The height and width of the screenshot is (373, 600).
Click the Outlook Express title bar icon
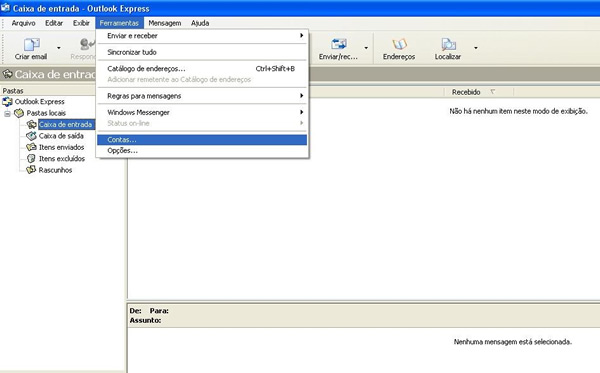tap(5, 8)
